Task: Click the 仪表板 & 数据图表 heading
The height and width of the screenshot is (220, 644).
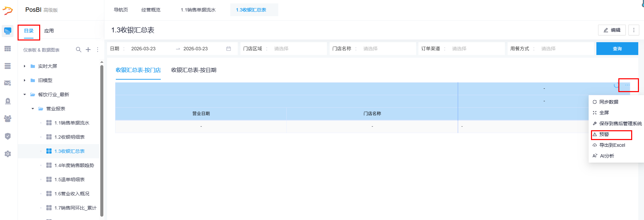Action: (x=41, y=50)
